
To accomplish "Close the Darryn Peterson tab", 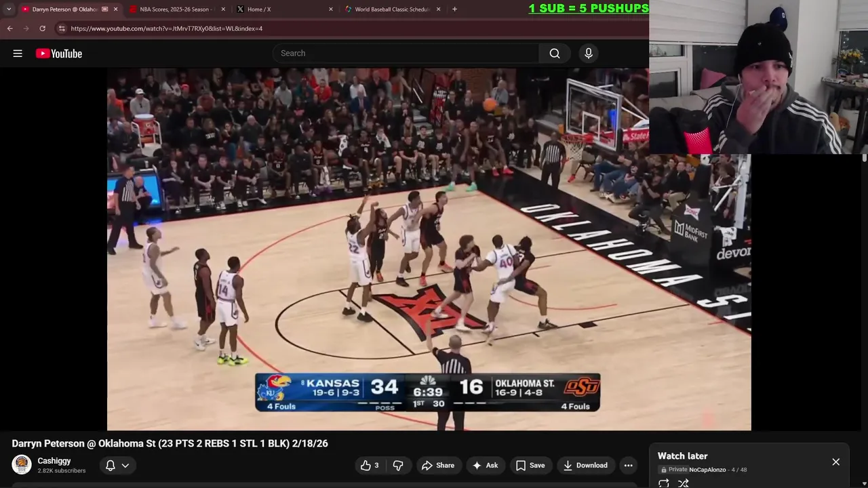I will point(115,9).
